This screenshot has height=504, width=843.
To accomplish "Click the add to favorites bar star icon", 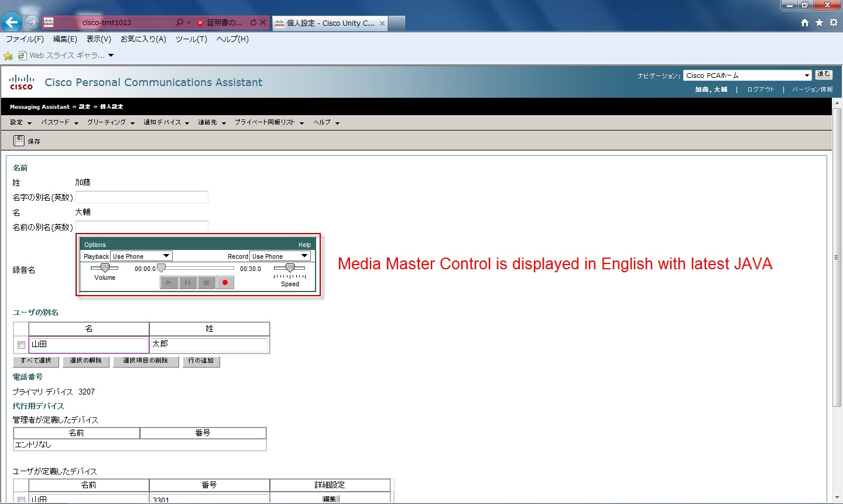I will 8,56.
